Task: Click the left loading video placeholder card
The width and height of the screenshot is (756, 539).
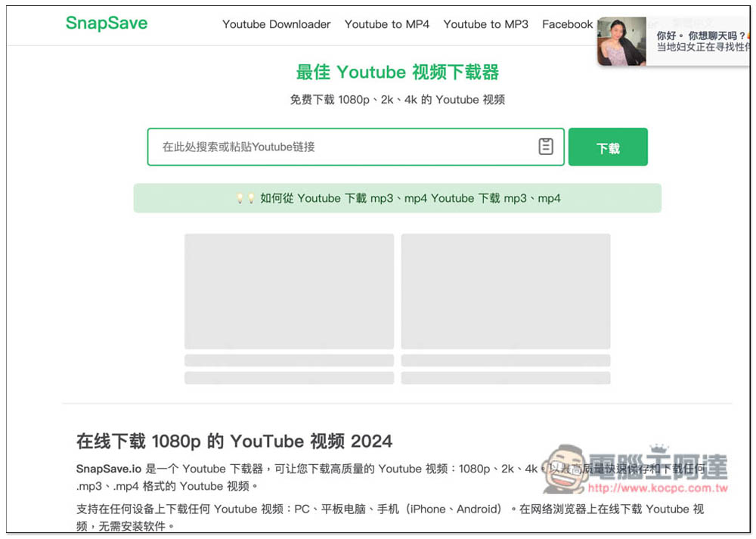Action: pos(290,291)
